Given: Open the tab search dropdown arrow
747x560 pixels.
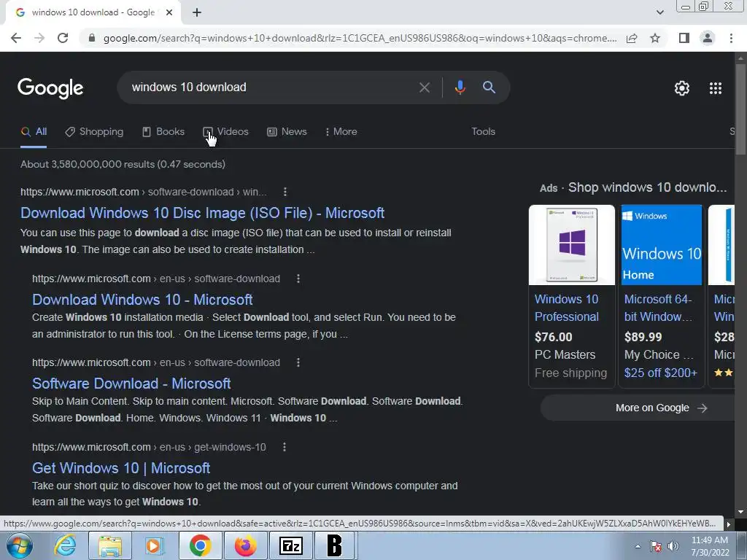Looking at the screenshot, I should 659,12.
